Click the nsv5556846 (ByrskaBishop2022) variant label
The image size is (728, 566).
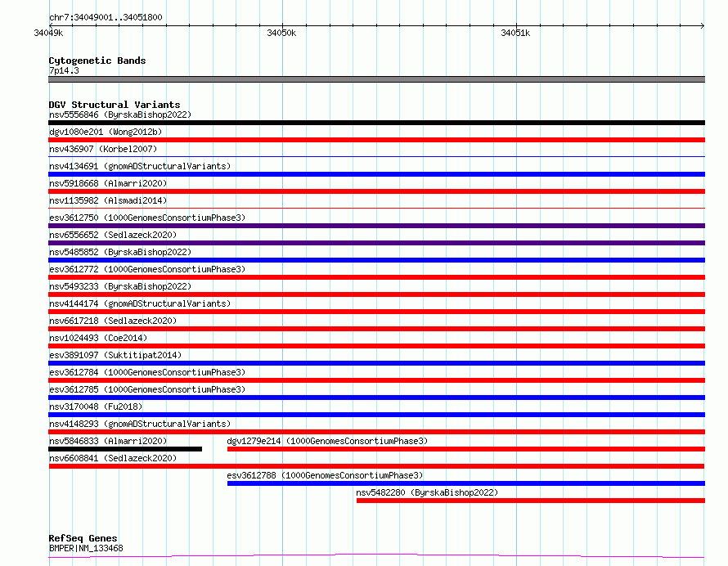pyautogui.click(x=120, y=115)
